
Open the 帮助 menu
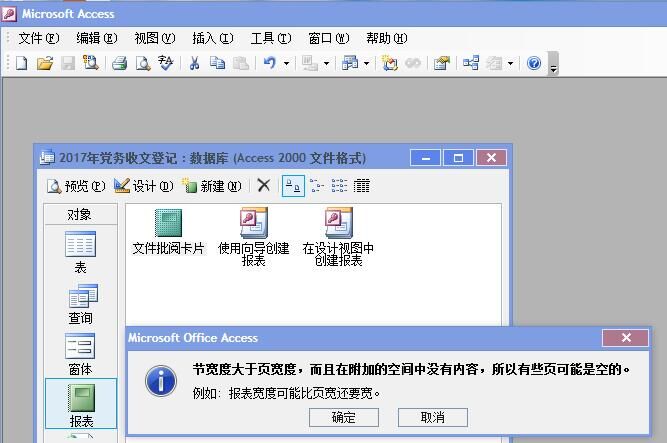click(x=387, y=38)
